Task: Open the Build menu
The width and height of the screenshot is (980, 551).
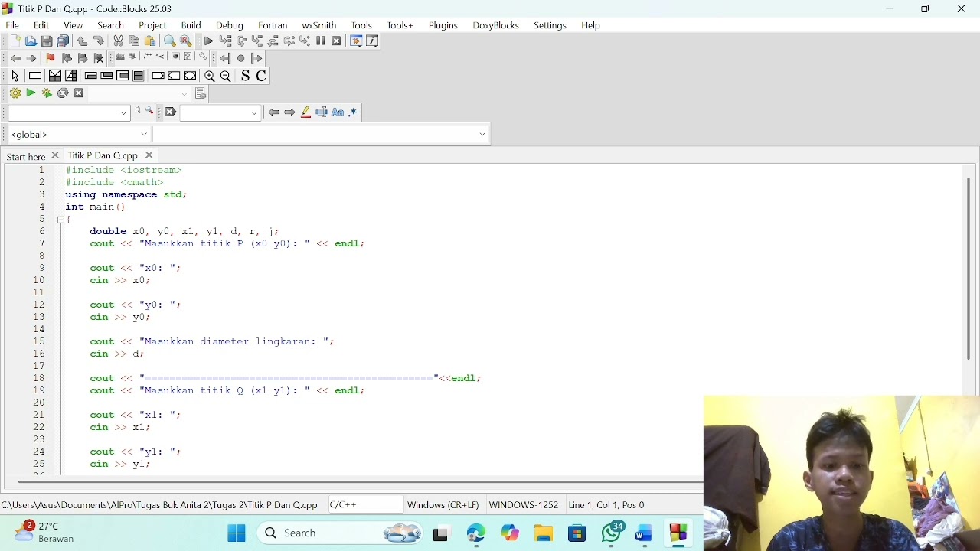Action: (191, 25)
